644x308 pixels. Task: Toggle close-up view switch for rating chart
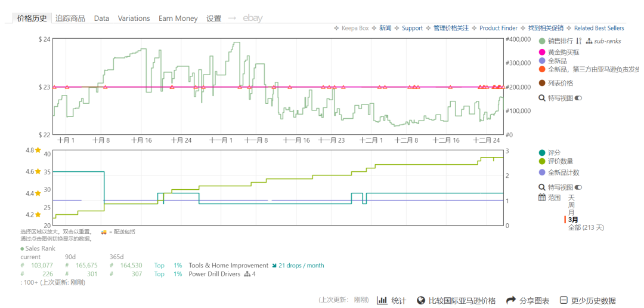(x=578, y=187)
